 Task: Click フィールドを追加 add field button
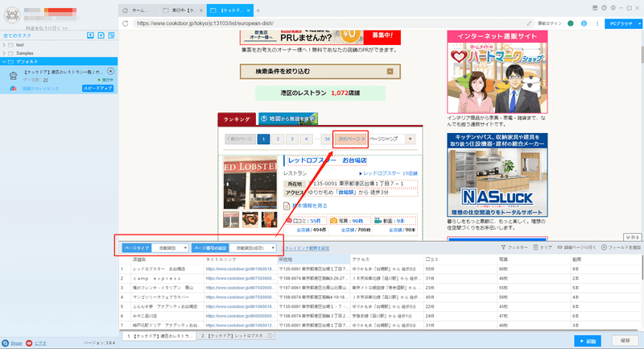621,247
